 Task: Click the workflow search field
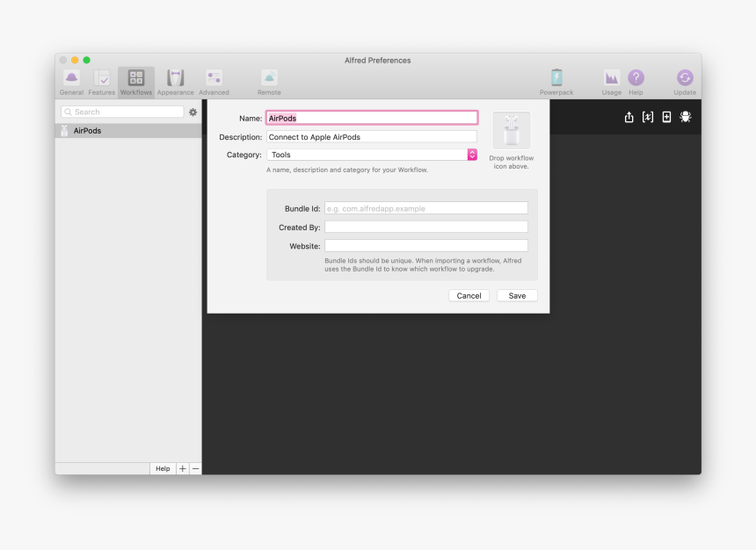tap(122, 112)
